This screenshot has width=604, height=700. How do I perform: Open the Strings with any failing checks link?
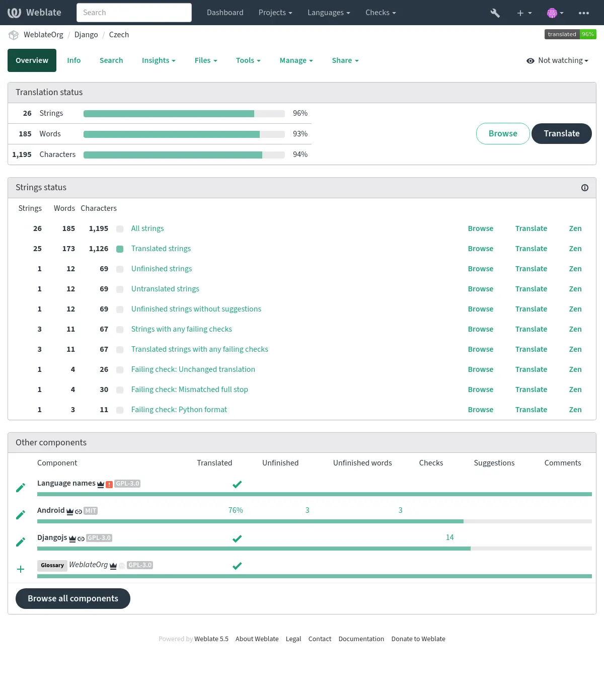tap(182, 329)
